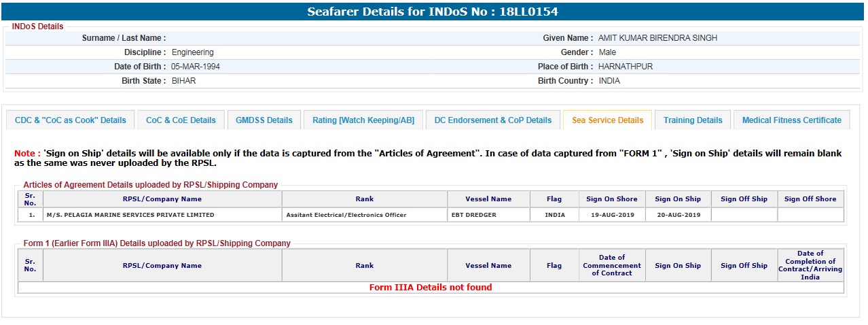The image size is (868, 325).
Task: Click the Date of Commencement of Contract header
Action: [612, 265]
